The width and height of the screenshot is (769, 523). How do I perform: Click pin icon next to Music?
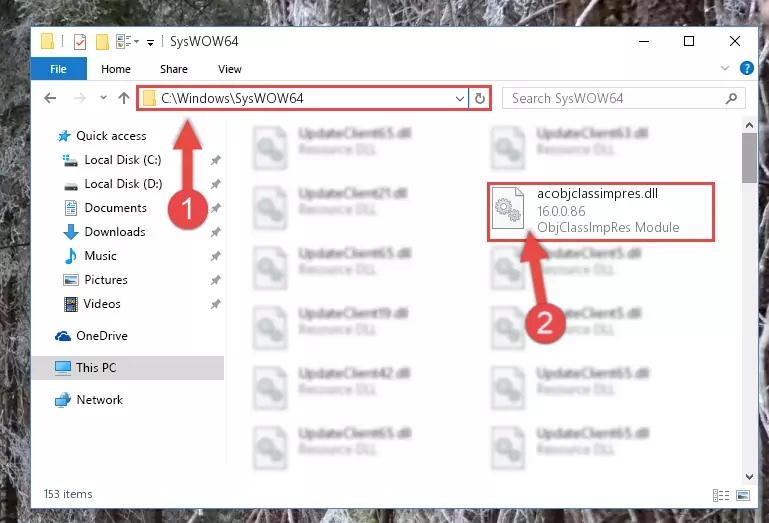215,256
